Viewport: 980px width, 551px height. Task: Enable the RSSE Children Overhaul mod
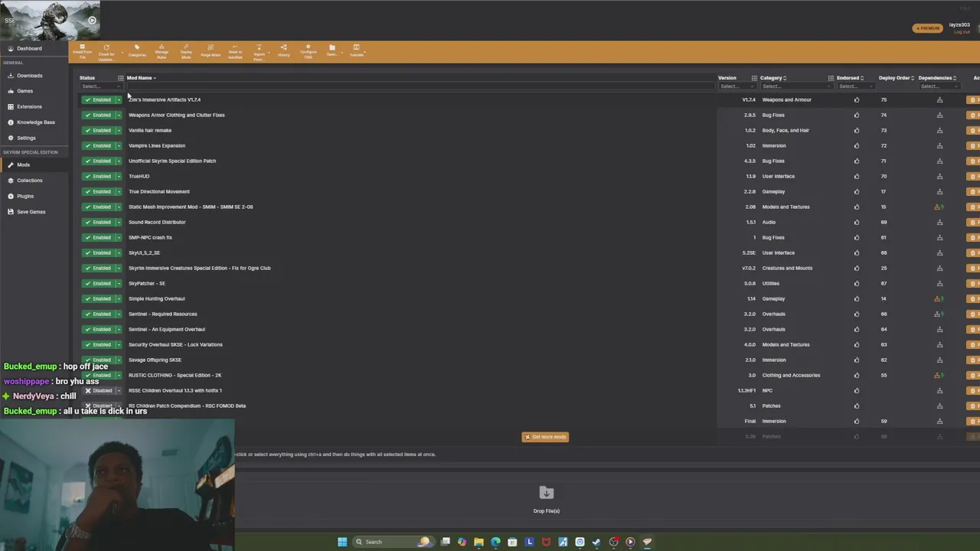click(98, 390)
